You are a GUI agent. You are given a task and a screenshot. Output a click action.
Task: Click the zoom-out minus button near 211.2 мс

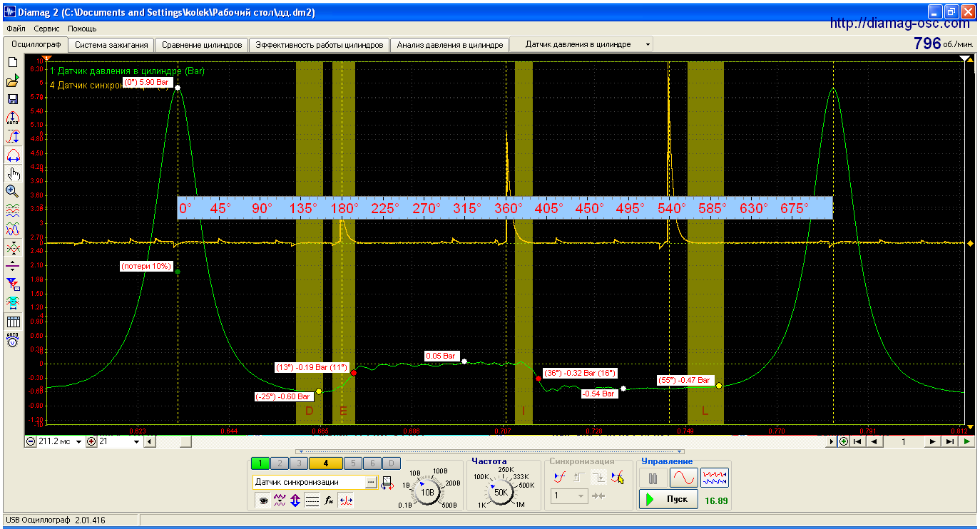click(31, 441)
